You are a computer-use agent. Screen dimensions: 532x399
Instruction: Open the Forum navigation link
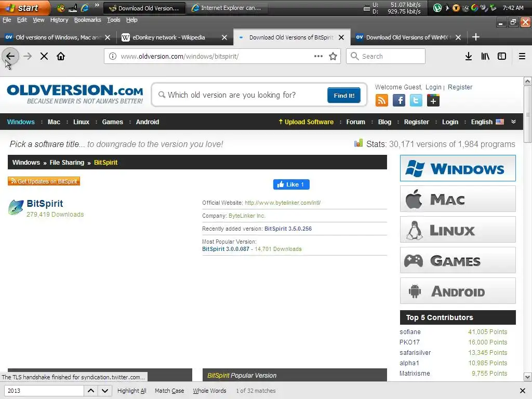point(355,122)
